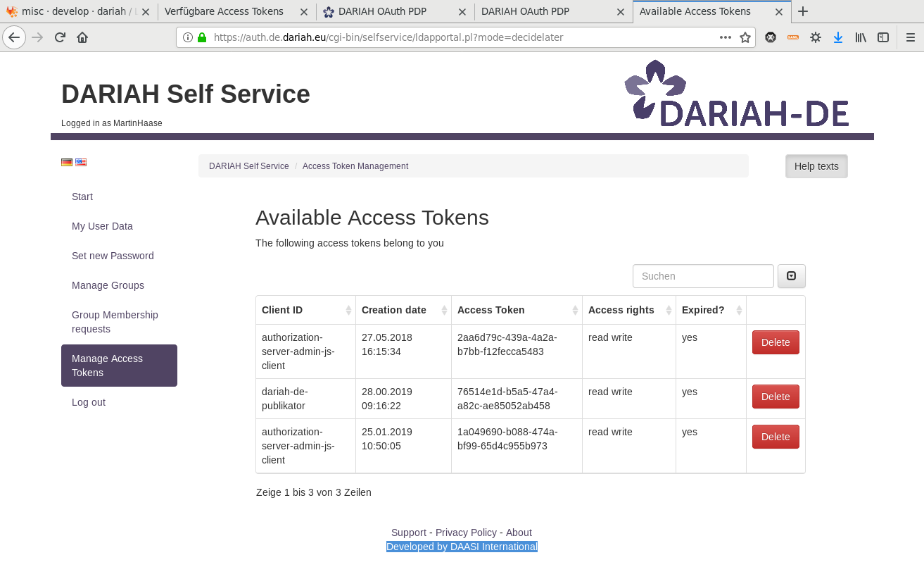The width and height of the screenshot is (924, 567).
Task: Click the dariah-de-publikator client ID cell
Action: [x=305, y=399]
